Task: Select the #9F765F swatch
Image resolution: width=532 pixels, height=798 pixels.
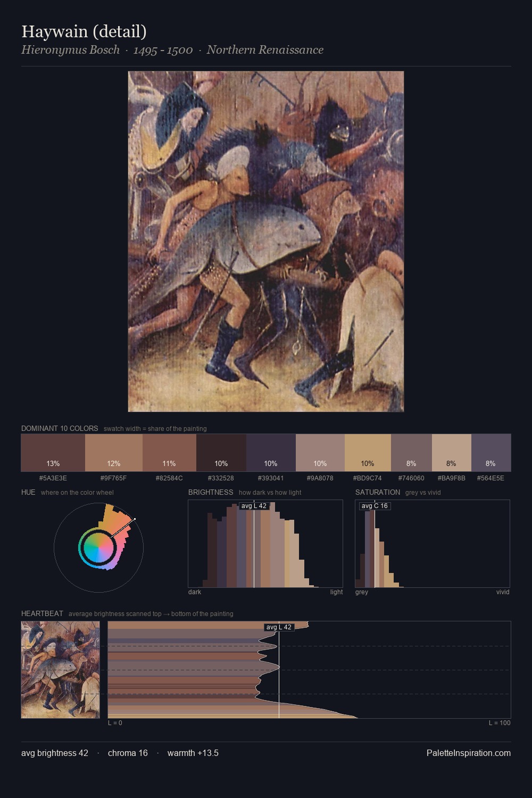Action: (114, 453)
